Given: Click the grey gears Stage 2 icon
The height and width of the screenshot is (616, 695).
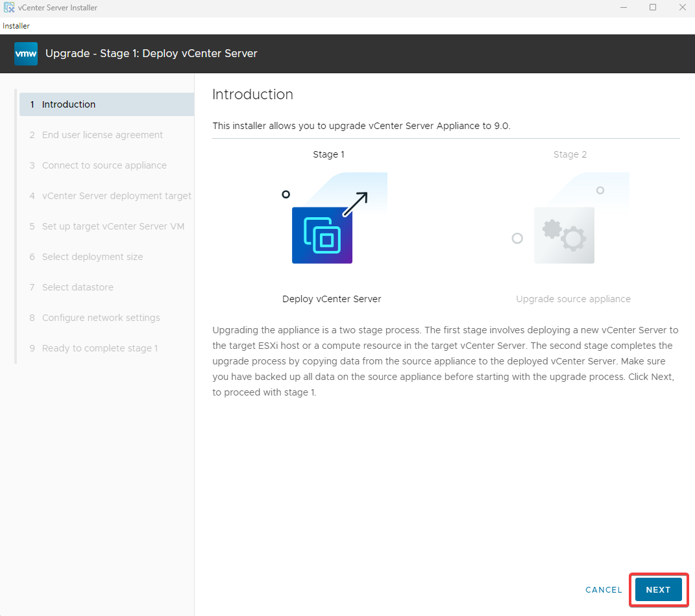Looking at the screenshot, I should [565, 235].
